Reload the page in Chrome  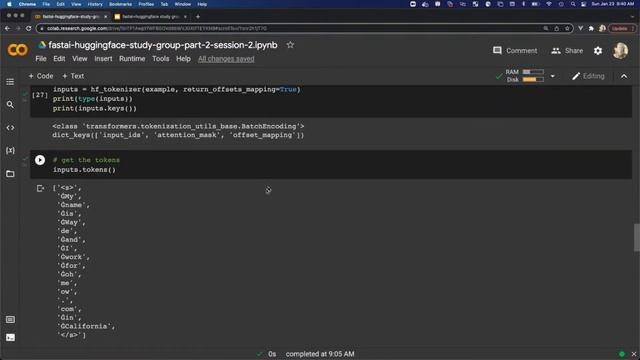click(x=28, y=28)
